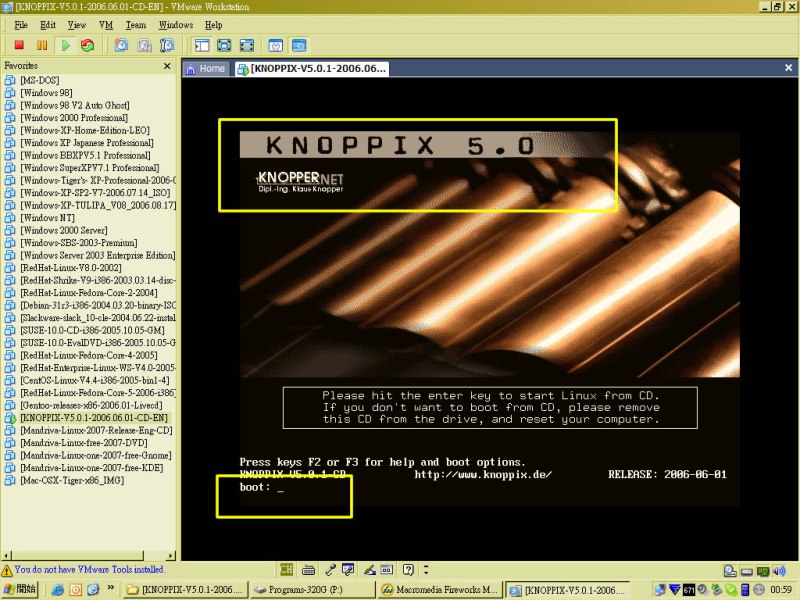800x600 pixels.
Task: Select [MS-DOS] in Favorites
Action: [x=39, y=80]
